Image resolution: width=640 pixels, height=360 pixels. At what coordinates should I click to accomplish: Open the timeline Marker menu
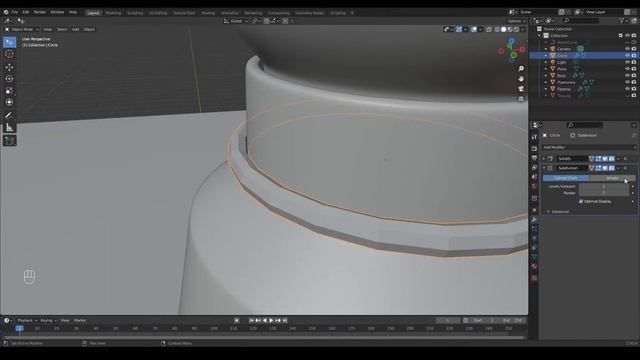(80, 320)
